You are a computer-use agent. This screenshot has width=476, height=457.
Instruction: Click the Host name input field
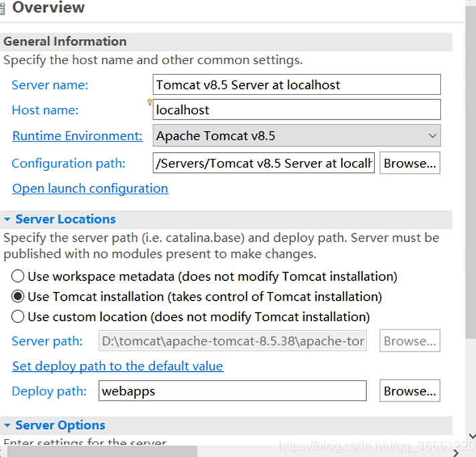[x=297, y=110]
